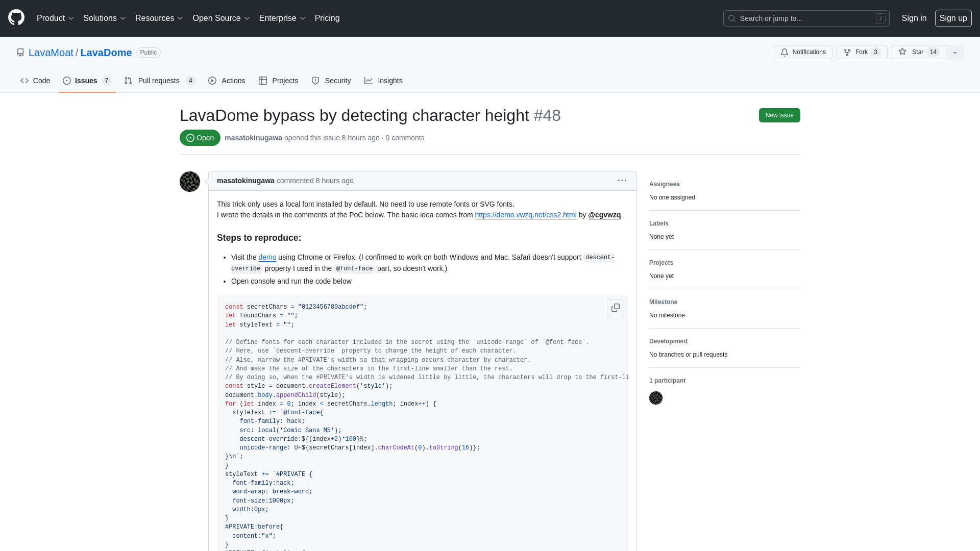Switch to the Issues tab
This screenshot has width=980, height=551.
coord(87,81)
